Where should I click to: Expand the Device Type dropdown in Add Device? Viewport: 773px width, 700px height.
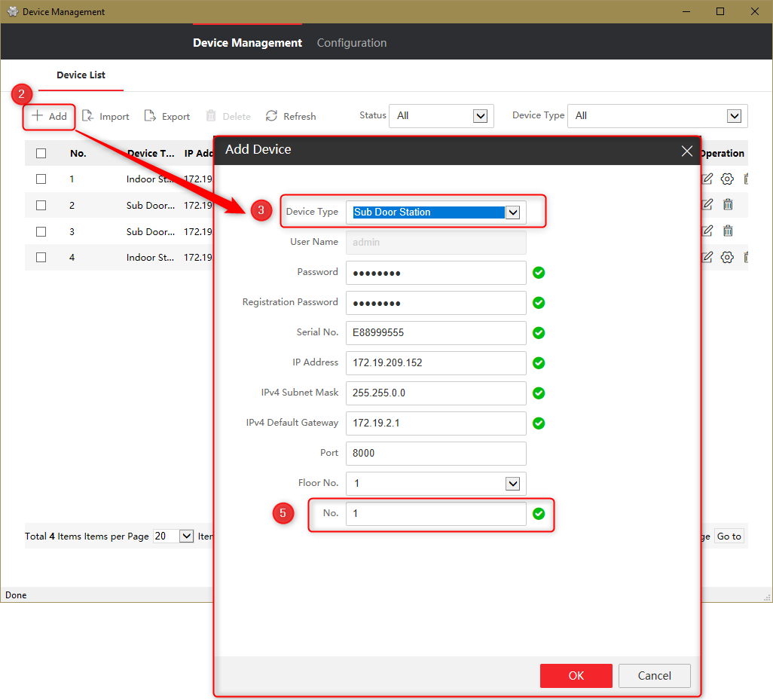pyautogui.click(x=513, y=212)
